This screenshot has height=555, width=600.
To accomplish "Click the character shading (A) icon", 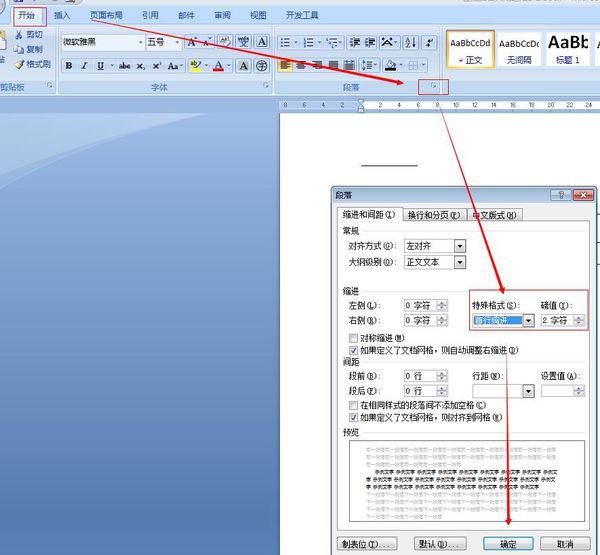I will click(x=243, y=66).
